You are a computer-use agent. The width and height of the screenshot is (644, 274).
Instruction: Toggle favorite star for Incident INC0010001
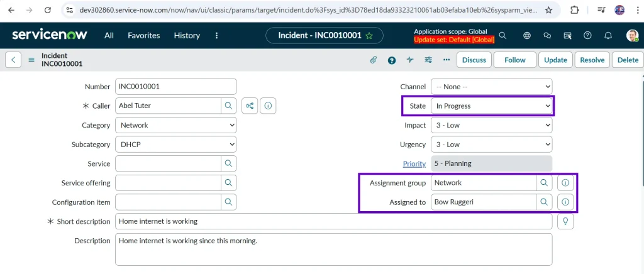pyautogui.click(x=370, y=36)
